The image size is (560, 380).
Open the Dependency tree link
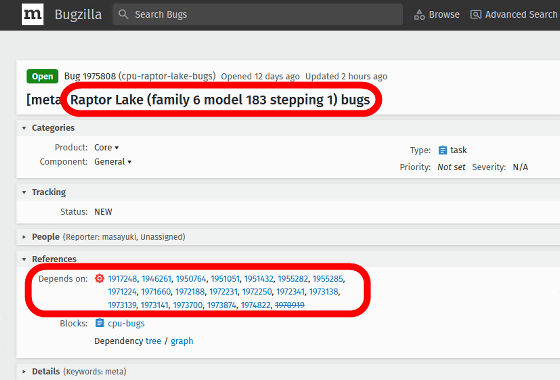tap(153, 341)
